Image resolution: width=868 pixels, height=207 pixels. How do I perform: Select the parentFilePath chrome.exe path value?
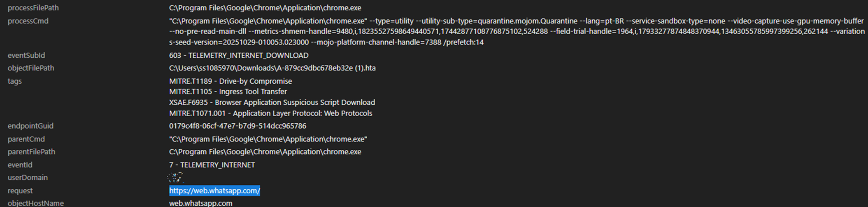coord(265,152)
